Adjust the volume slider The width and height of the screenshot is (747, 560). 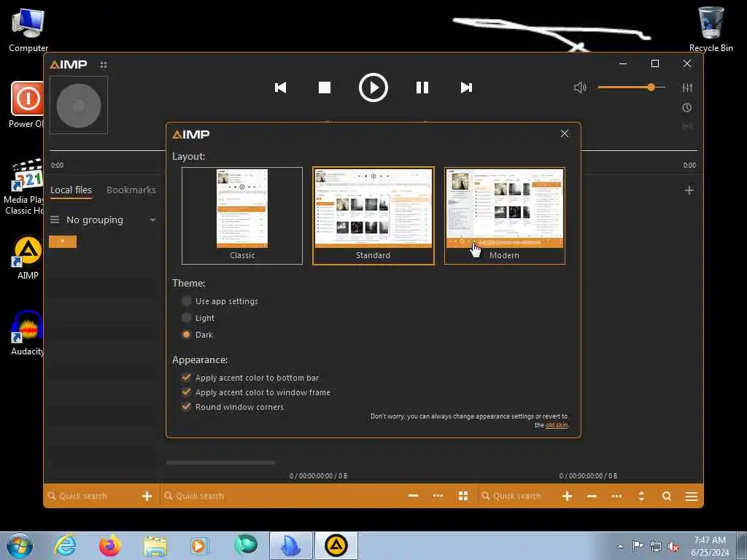pyautogui.click(x=632, y=87)
